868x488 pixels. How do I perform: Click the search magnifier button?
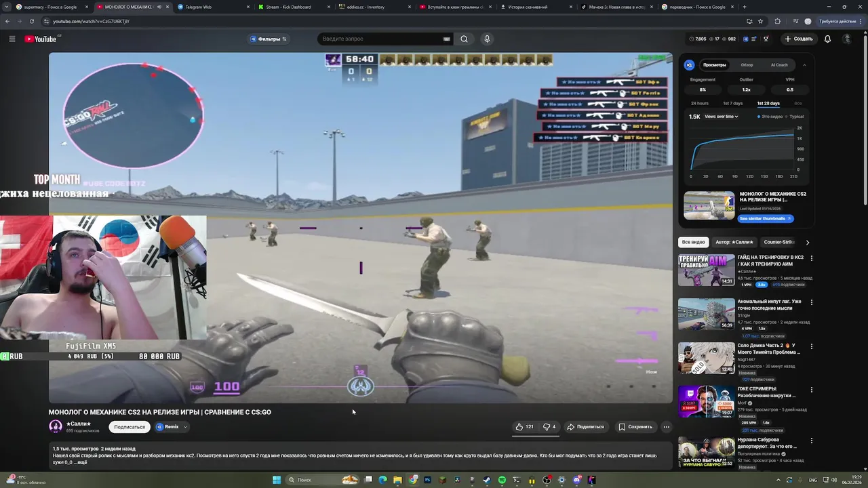[464, 39]
